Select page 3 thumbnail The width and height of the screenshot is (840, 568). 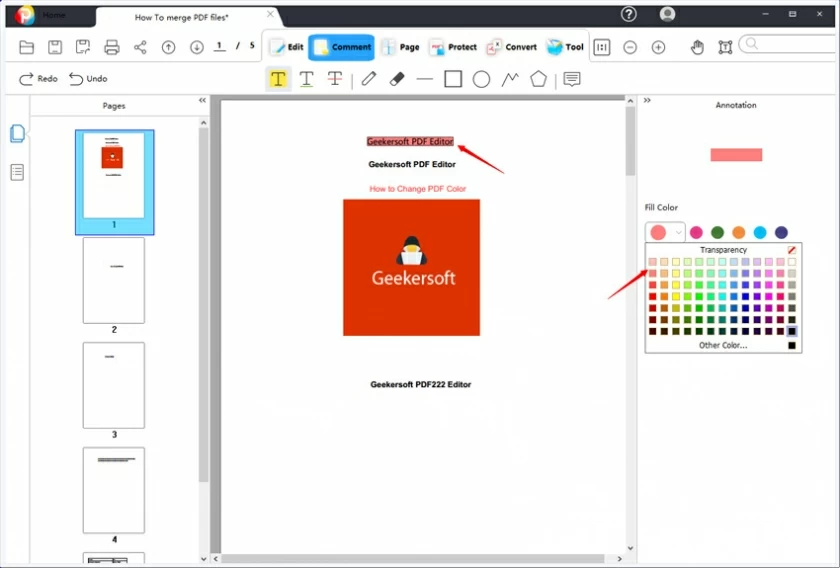[114, 385]
